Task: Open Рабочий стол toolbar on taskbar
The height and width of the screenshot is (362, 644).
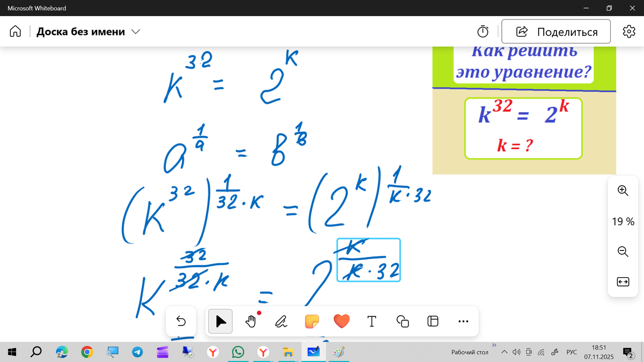Action: tap(470, 352)
